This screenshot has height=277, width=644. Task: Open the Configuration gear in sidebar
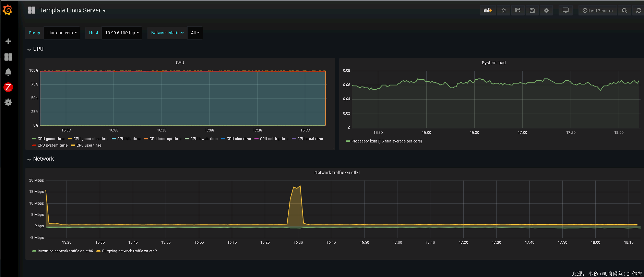click(8, 102)
